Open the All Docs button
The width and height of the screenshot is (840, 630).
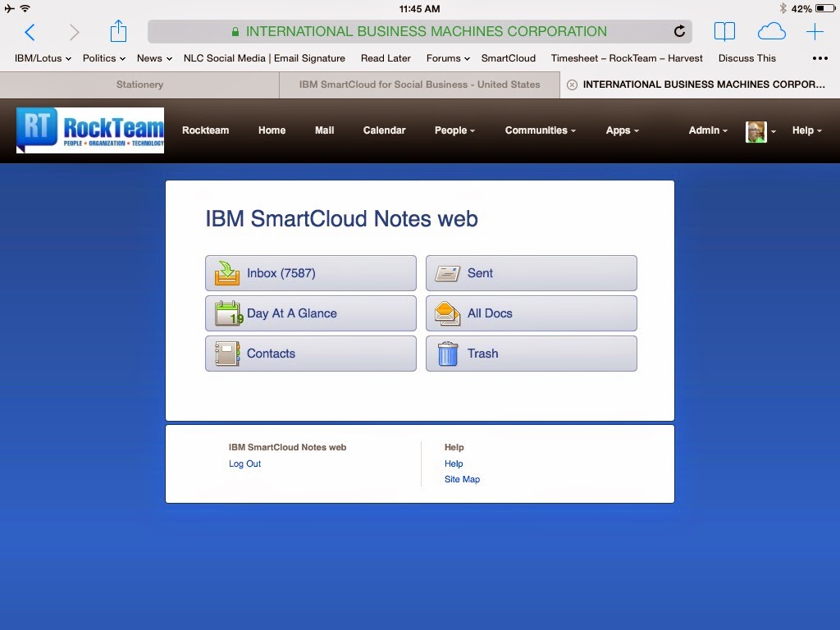(x=532, y=313)
